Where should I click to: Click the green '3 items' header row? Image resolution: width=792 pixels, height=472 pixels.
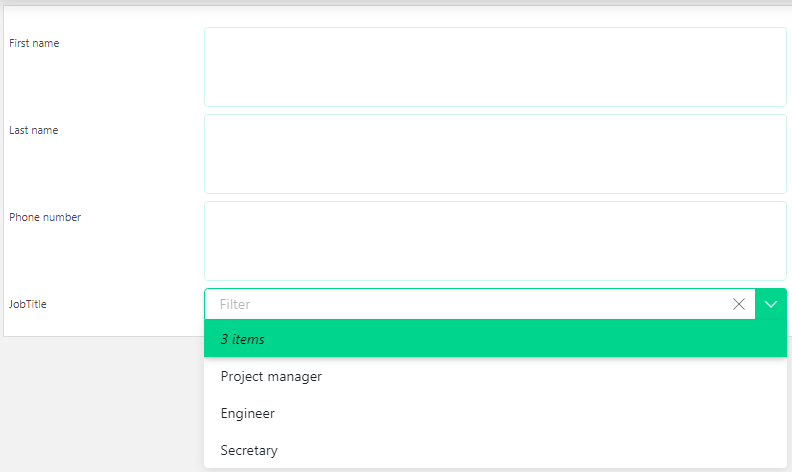coord(496,338)
